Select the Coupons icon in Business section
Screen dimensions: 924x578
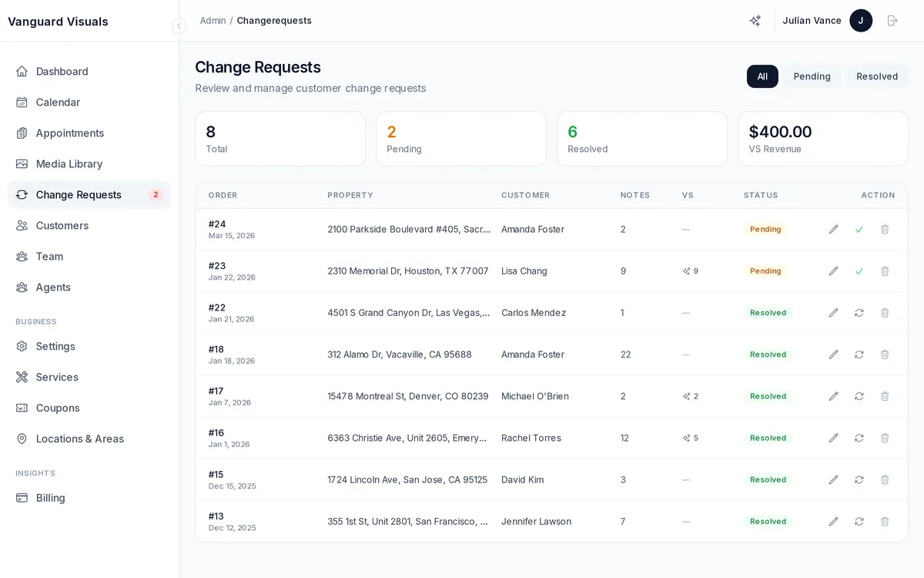click(22, 408)
